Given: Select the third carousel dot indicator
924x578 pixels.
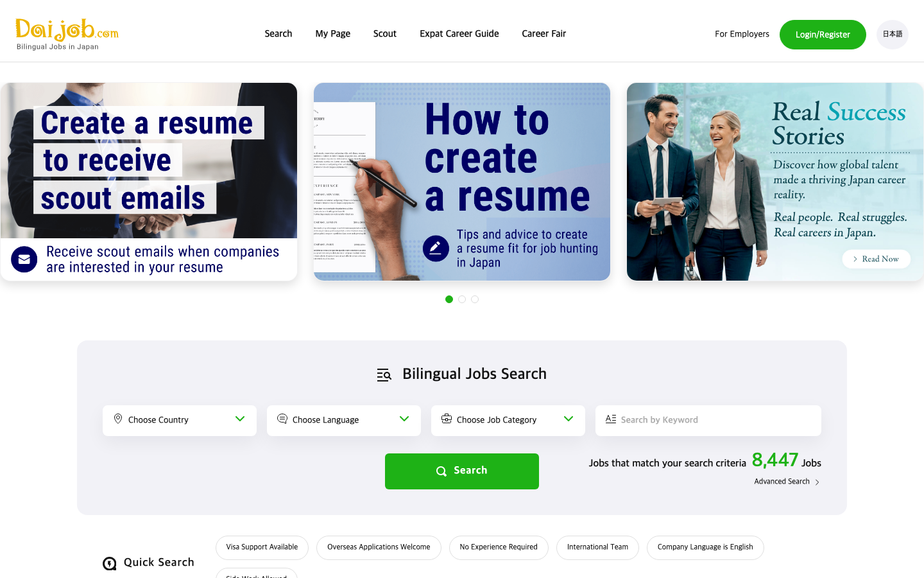Looking at the screenshot, I should 475,299.
